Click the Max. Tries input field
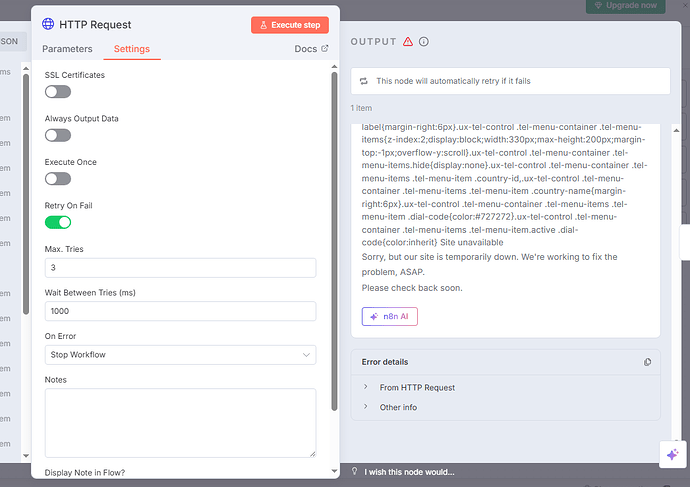 pyautogui.click(x=181, y=268)
